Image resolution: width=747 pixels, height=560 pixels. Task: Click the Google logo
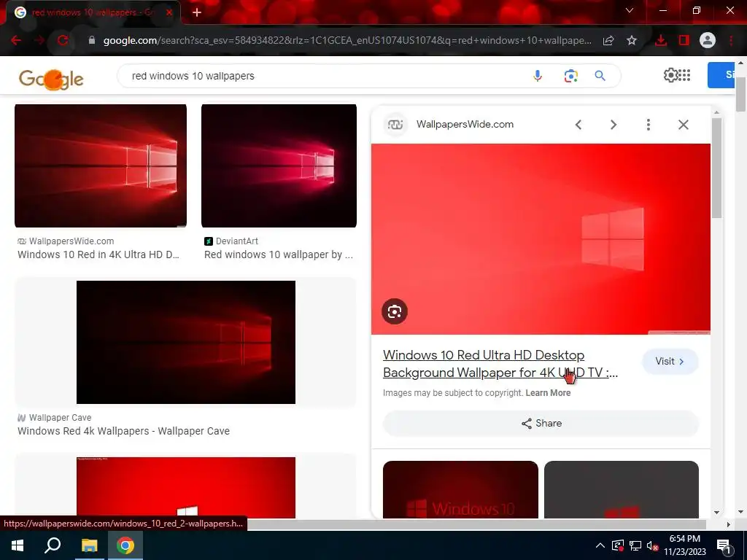pyautogui.click(x=52, y=78)
